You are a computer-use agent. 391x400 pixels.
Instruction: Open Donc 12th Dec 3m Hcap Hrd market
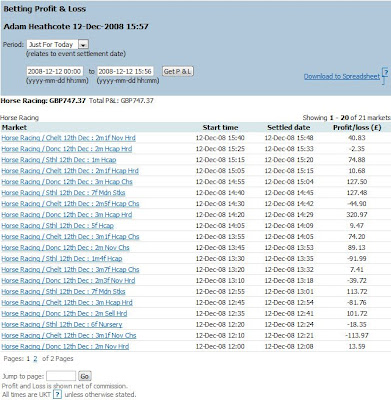click(x=67, y=215)
